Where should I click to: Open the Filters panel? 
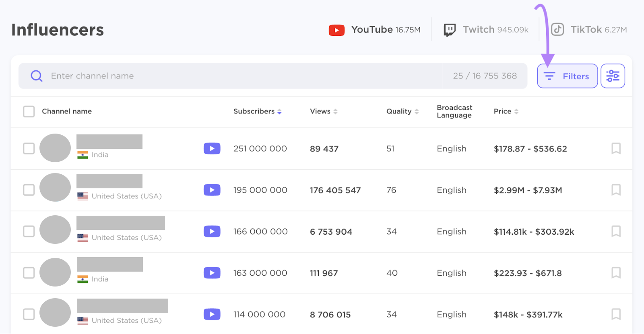pyautogui.click(x=567, y=76)
